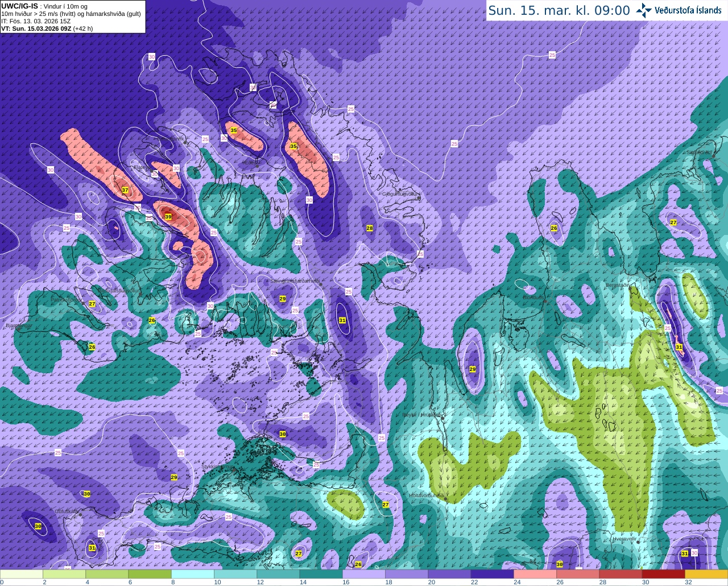Select the salmon 26–28 legend swatch
This screenshot has width=728, height=586.
click(578, 574)
